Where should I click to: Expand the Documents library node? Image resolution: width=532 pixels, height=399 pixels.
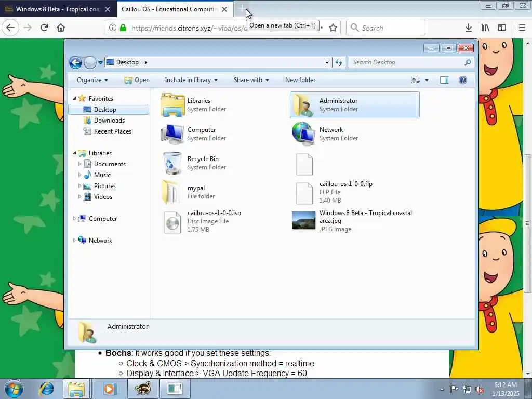(79, 164)
